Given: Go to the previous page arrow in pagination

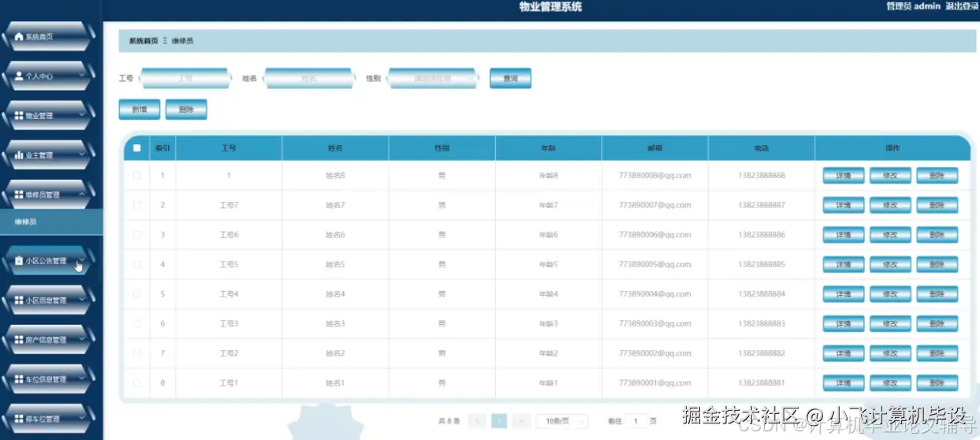Looking at the screenshot, I should 476,421.
